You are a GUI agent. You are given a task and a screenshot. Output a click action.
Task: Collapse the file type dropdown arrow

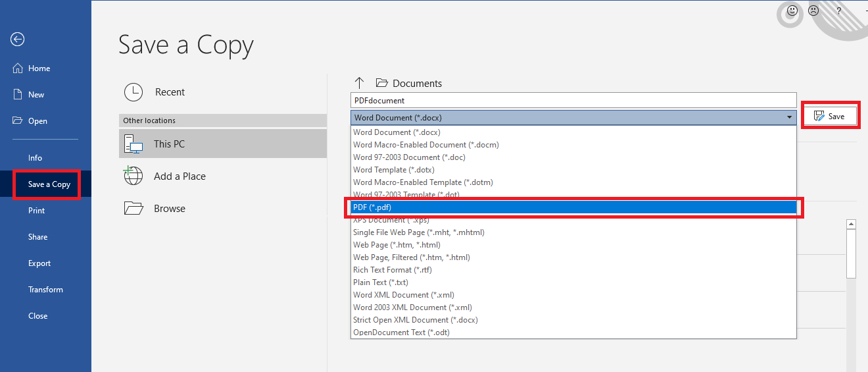pos(789,117)
